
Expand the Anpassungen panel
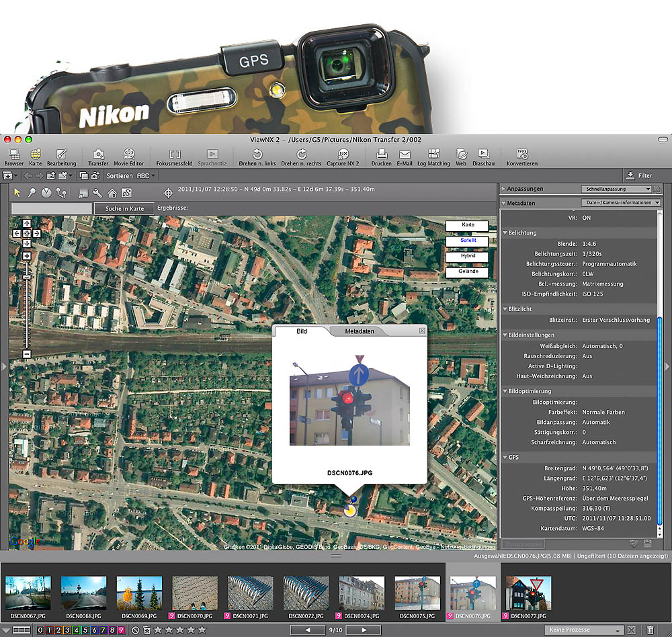[504, 189]
